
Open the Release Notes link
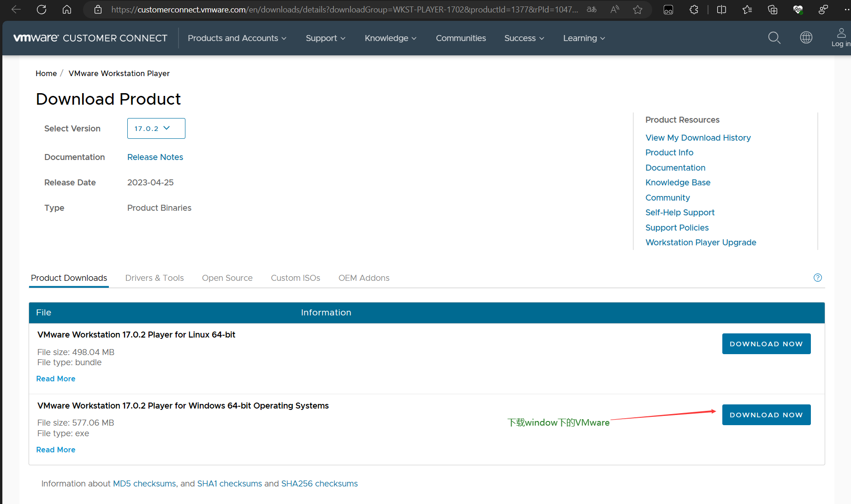(155, 157)
